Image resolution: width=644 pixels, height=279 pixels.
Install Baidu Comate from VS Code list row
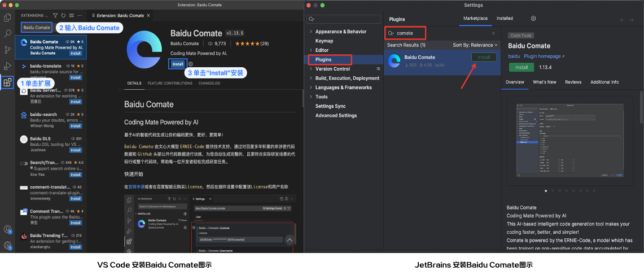point(75,54)
